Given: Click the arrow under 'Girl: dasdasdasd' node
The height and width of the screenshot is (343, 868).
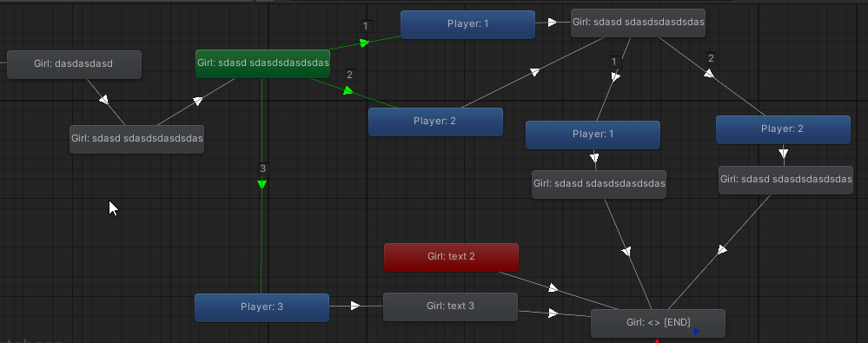Looking at the screenshot, I should (x=103, y=100).
